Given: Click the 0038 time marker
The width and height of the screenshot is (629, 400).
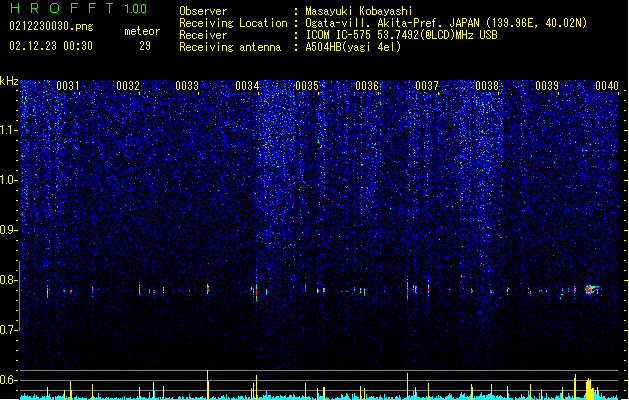Looking at the screenshot, I should 487,86.
